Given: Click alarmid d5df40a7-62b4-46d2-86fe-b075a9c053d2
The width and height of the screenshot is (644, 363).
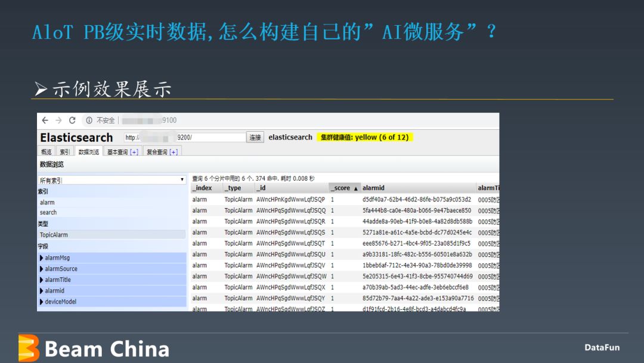Looking at the screenshot, I should point(416,200).
